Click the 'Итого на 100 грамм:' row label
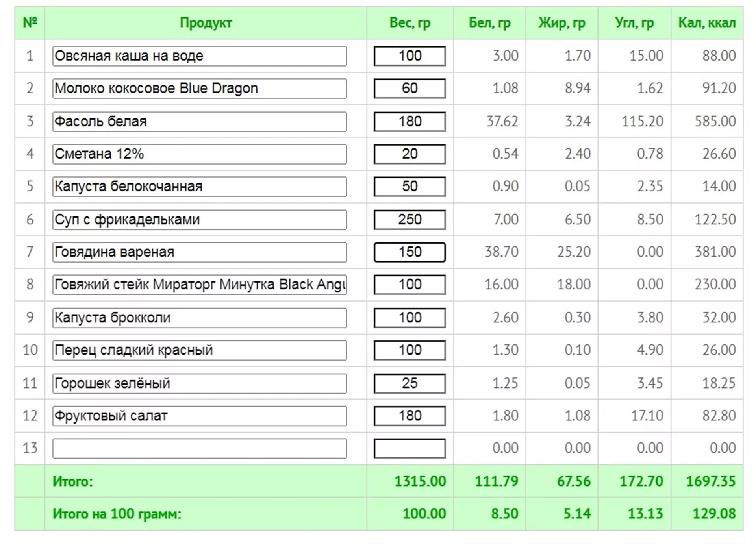 (117, 514)
